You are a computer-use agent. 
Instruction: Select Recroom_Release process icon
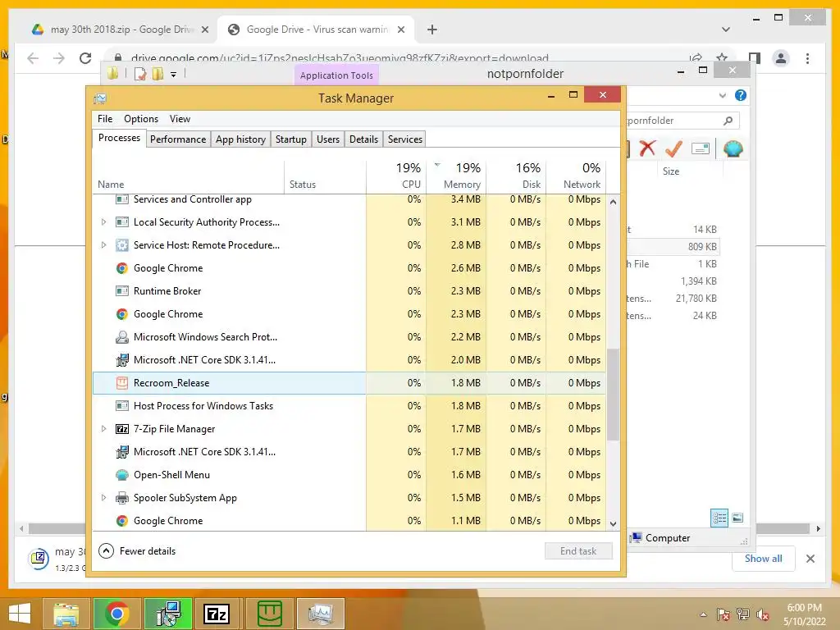[x=122, y=383]
